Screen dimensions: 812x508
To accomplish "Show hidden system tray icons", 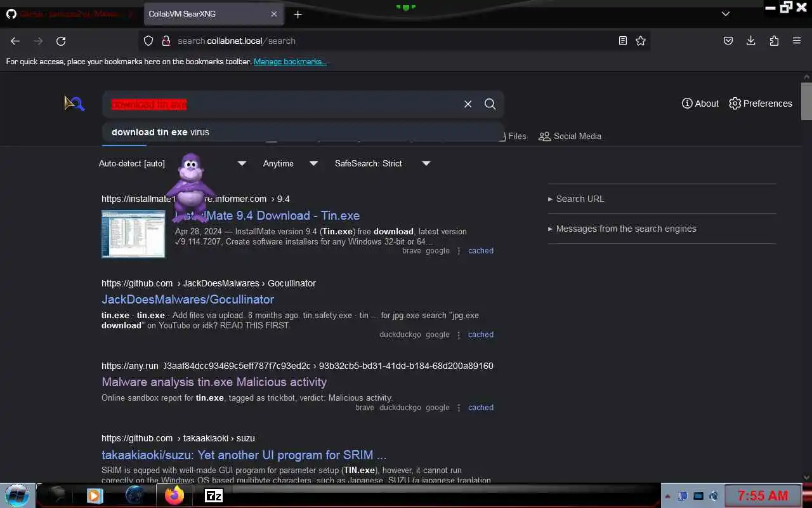I will [x=667, y=496].
